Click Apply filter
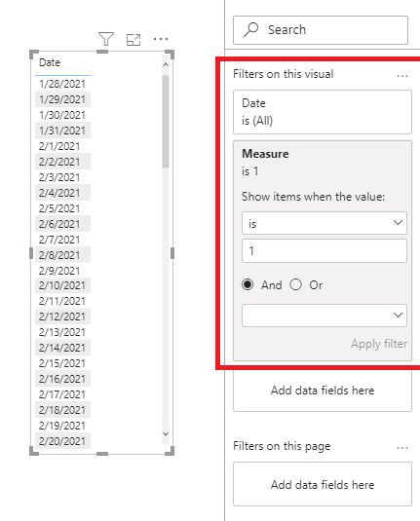This screenshot has width=420, height=521. 379,344
